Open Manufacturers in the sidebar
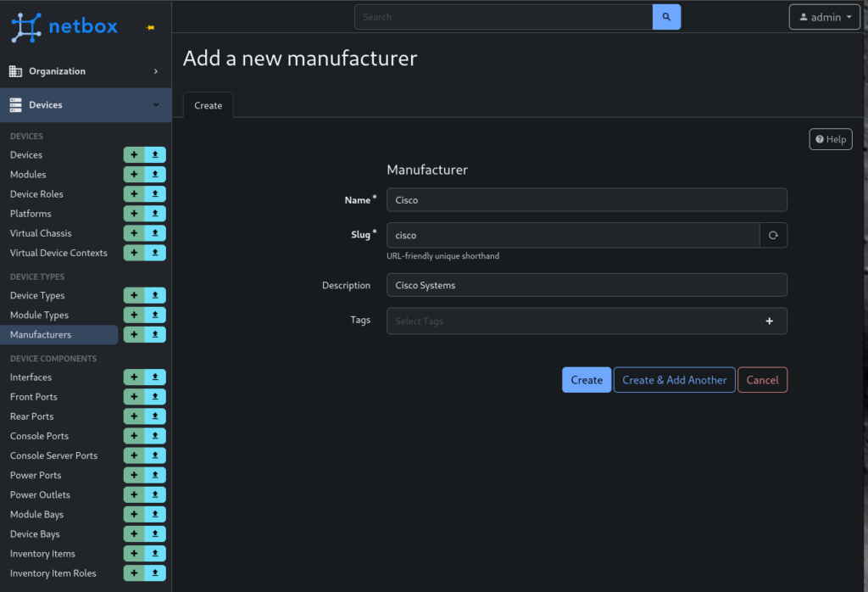The width and height of the screenshot is (868, 592). coord(41,335)
